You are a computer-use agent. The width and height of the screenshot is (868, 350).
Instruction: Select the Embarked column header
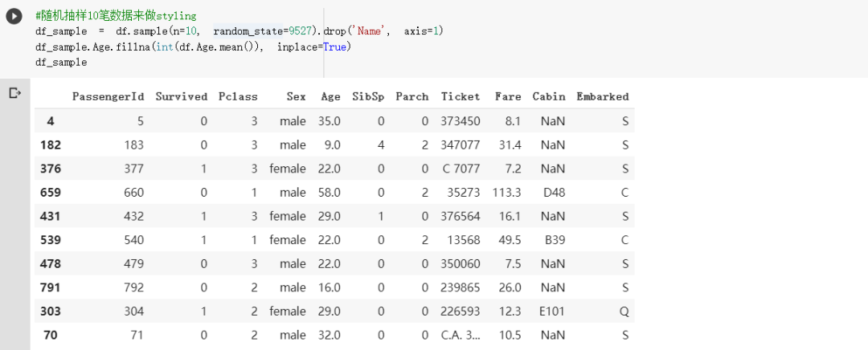[x=603, y=96]
